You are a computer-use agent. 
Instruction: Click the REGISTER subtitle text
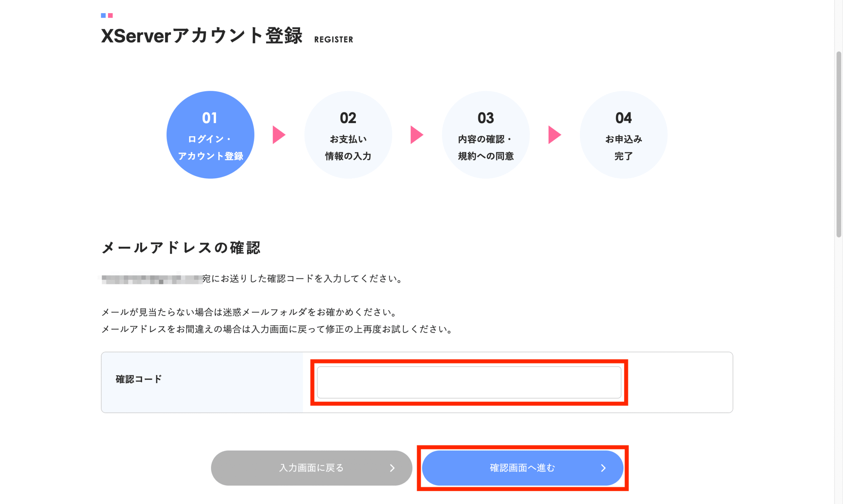tap(334, 39)
